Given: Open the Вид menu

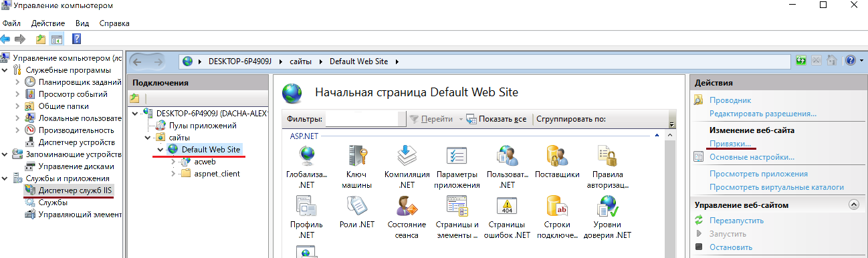Looking at the screenshot, I should pyautogui.click(x=82, y=23).
